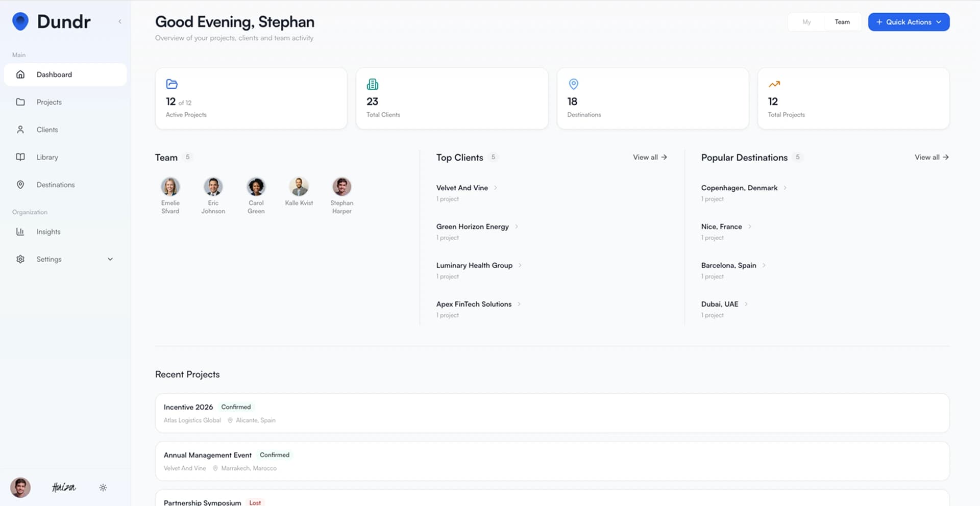Click chevron next to Nice, France

[750, 226]
